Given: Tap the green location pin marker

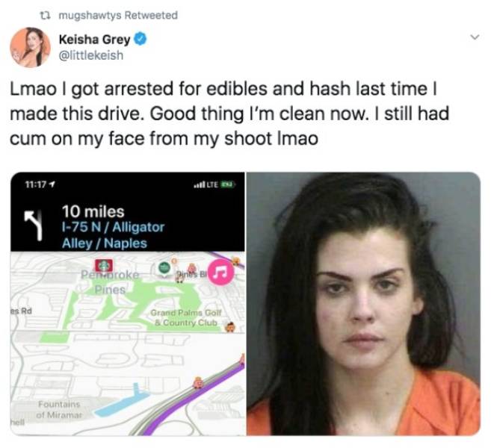Looking at the screenshot, I should (x=163, y=269).
